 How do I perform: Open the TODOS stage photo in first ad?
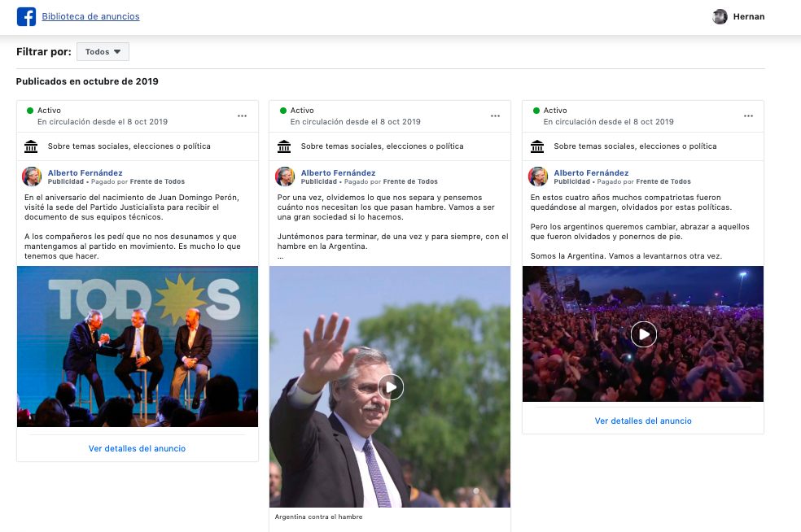[137, 346]
